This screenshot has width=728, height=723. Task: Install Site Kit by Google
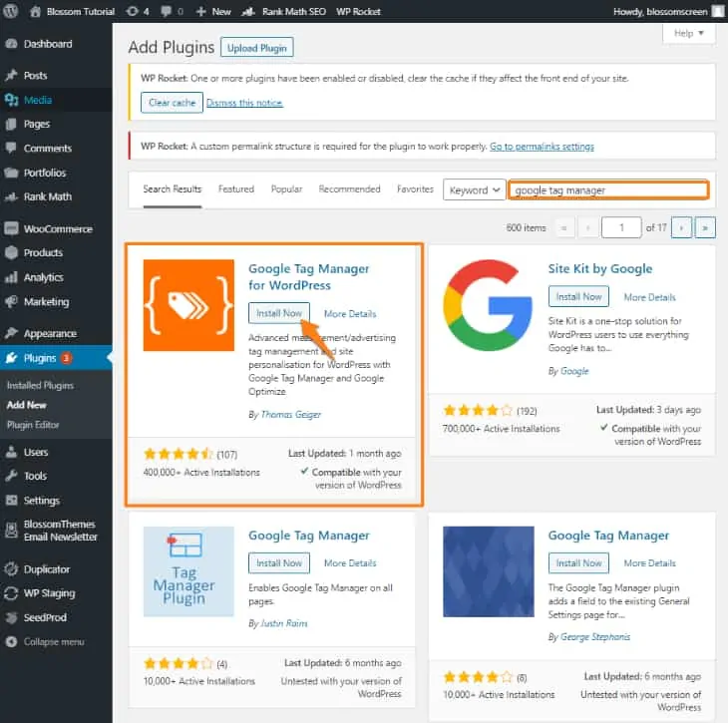tap(578, 297)
